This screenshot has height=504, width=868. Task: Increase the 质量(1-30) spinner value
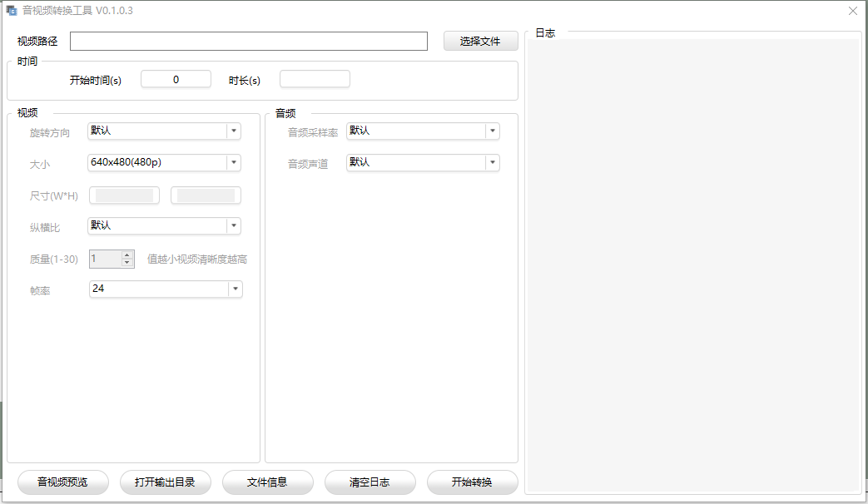(x=127, y=255)
